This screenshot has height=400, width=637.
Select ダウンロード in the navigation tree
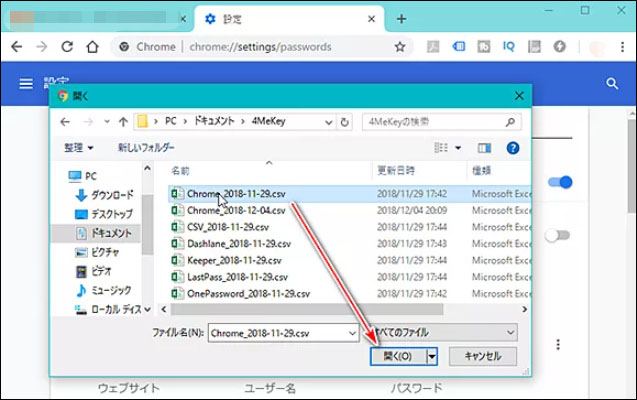click(104, 195)
